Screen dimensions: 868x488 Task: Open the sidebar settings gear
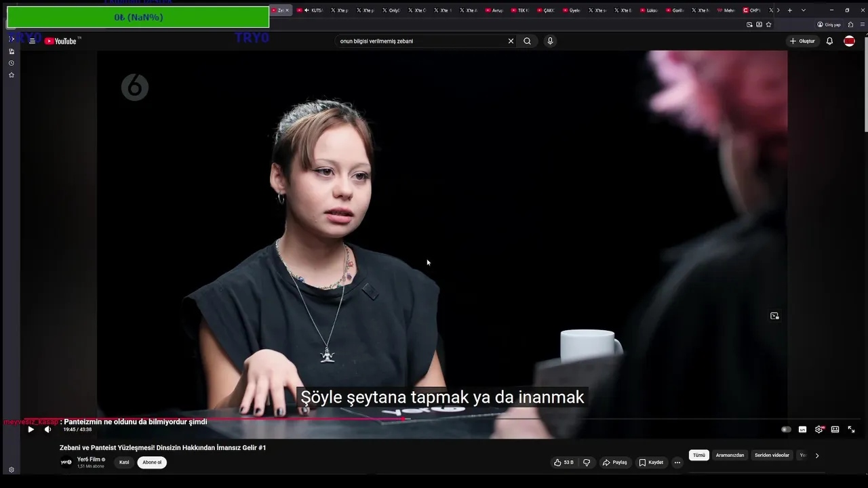click(12, 470)
